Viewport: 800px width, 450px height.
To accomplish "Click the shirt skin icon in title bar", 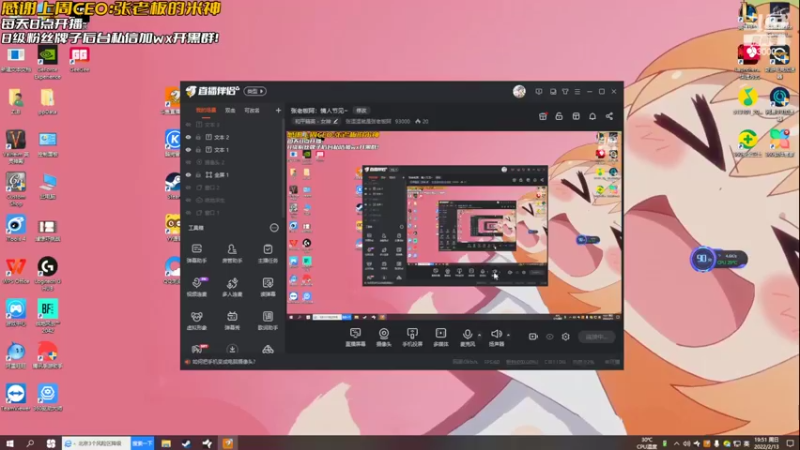I will [565, 91].
